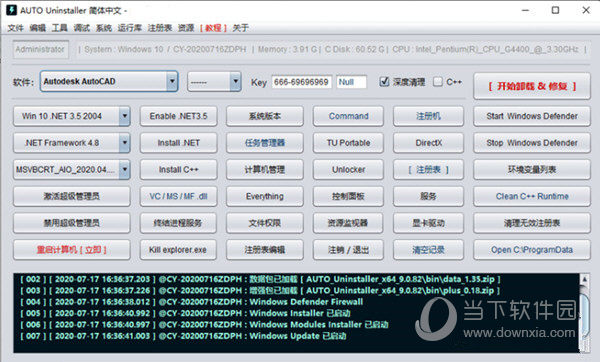Click 清理无效注册表 button
This screenshot has height=362, width=600.
click(x=532, y=223)
